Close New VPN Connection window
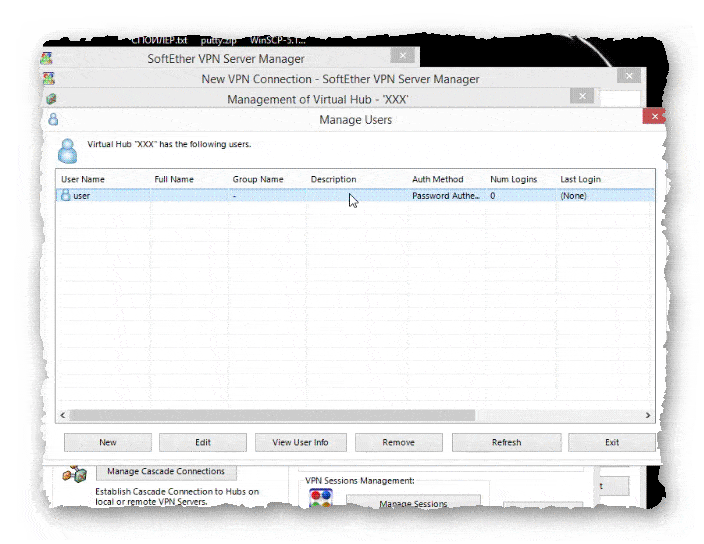Image resolution: width=704 pixels, height=544 pixels. click(x=629, y=76)
